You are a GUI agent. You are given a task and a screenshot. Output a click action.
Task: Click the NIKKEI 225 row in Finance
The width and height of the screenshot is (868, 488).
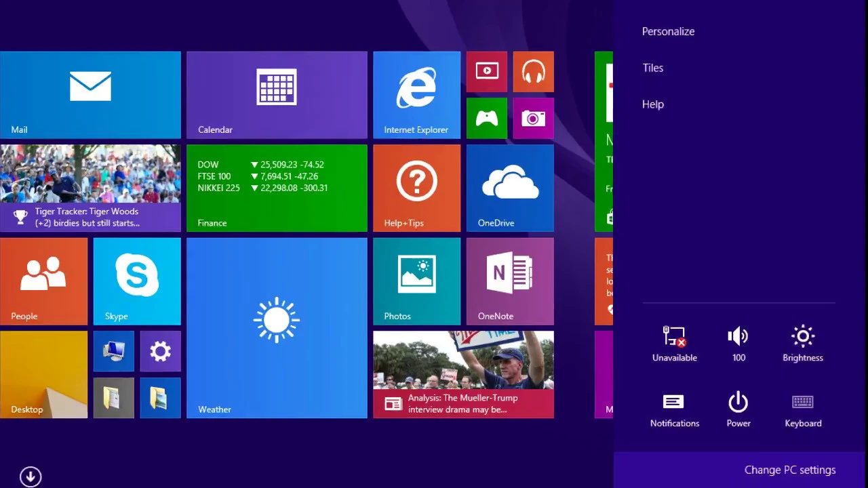click(262, 188)
